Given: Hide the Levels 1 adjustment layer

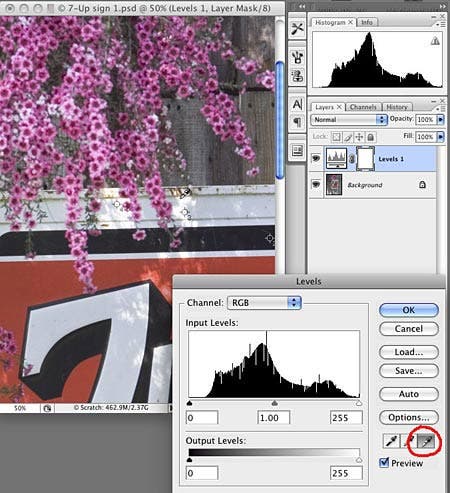Looking at the screenshot, I should coord(316,158).
